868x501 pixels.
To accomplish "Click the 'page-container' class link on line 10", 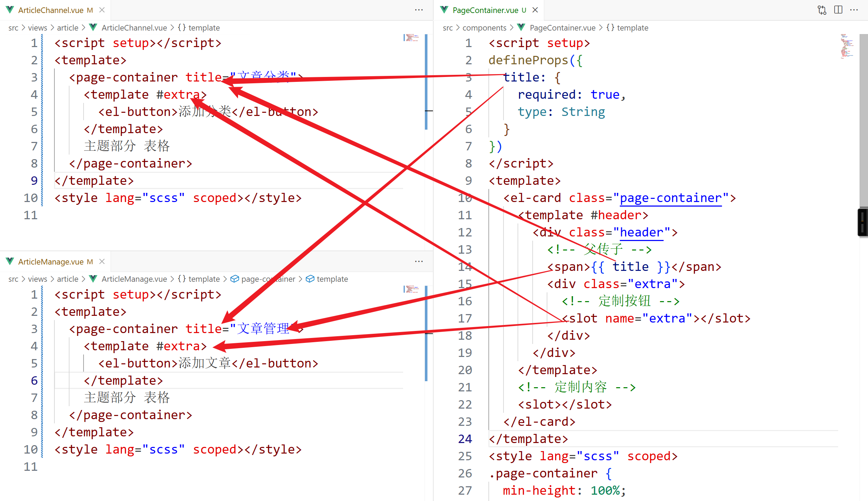I will pos(670,198).
